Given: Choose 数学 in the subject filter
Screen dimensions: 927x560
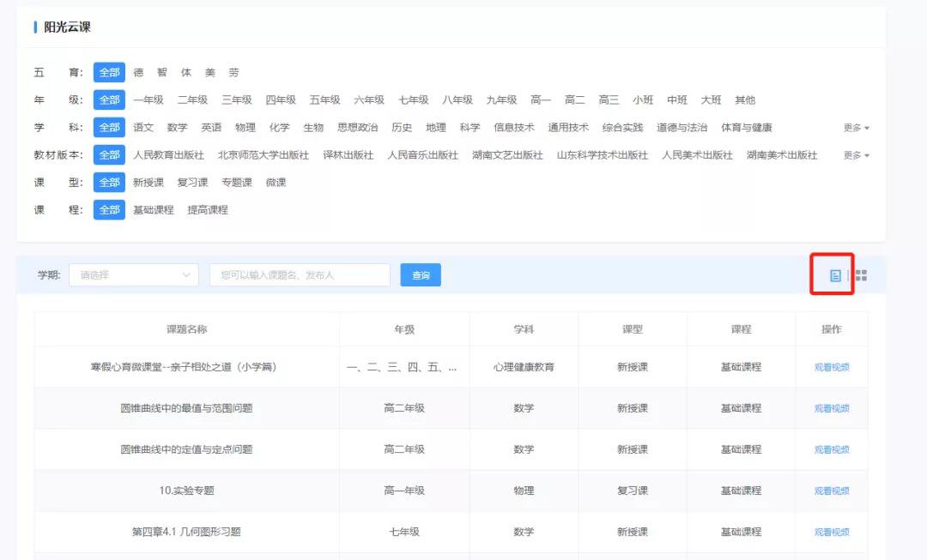Looking at the screenshot, I should pyautogui.click(x=178, y=128).
